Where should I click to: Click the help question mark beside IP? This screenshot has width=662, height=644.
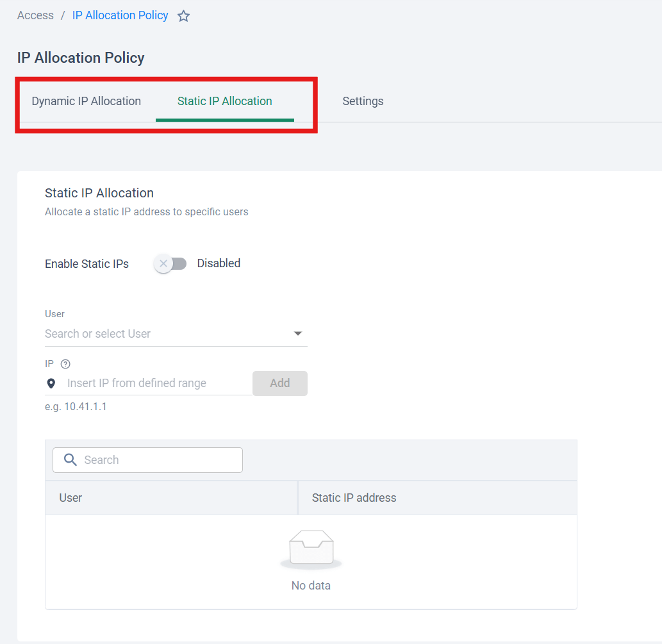pos(65,364)
